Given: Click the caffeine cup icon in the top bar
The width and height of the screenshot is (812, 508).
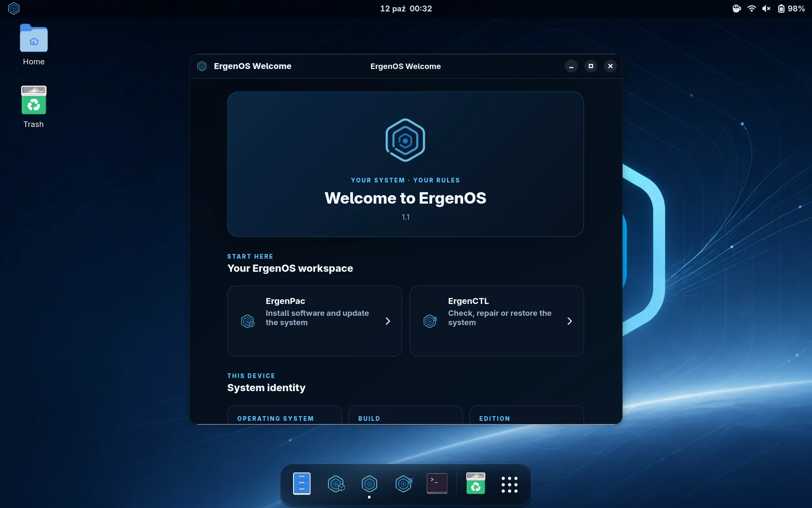Looking at the screenshot, I should [x=737, y=8].
